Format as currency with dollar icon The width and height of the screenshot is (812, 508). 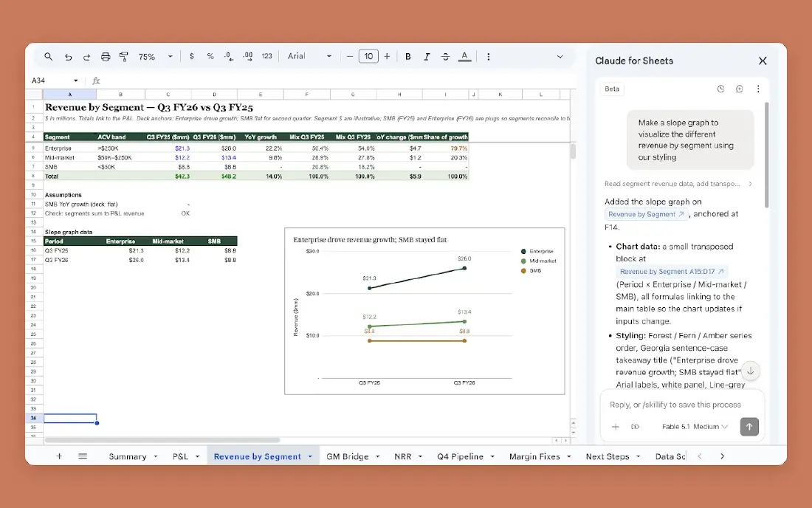(x=192, y=56)
